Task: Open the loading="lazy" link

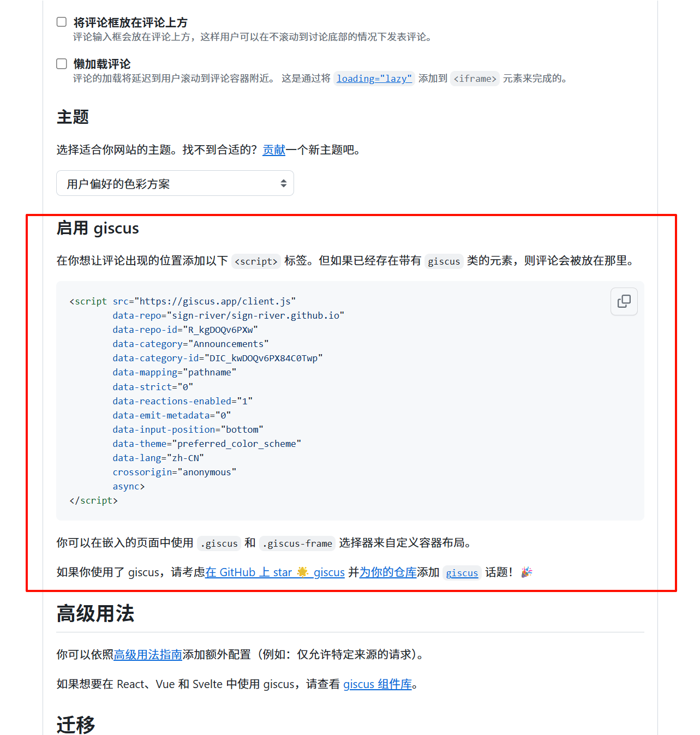Action: 374,79
